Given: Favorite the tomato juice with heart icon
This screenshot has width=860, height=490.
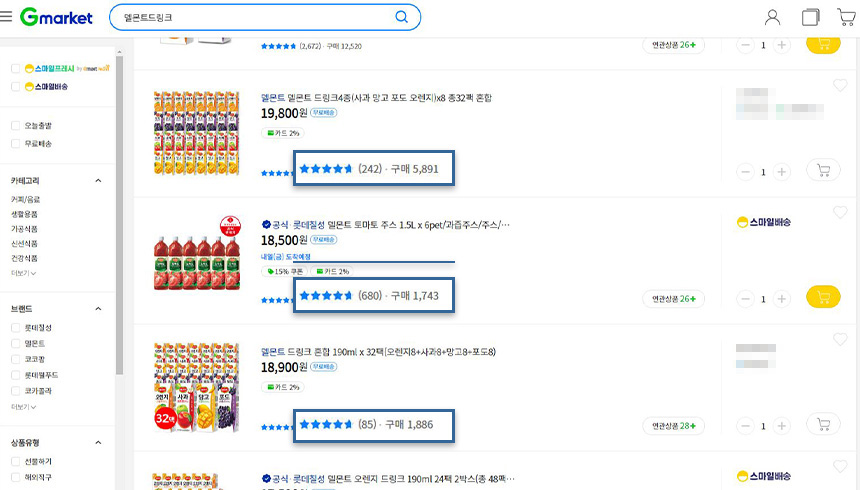Looking at the screenshot, I should [840, 212].
